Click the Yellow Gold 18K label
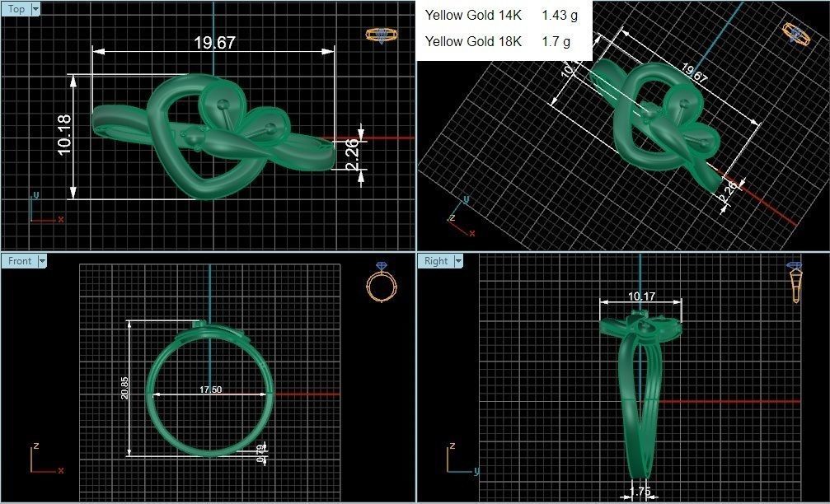 474,41
